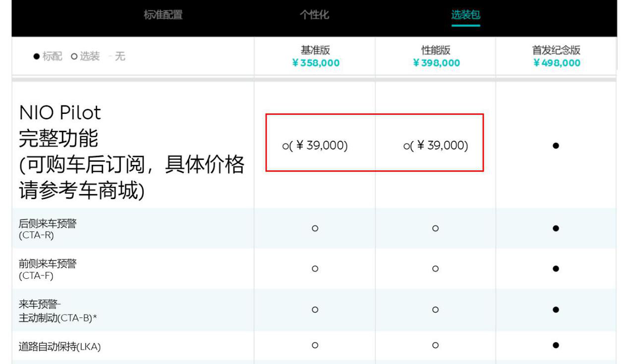
Task: Click 性能版 optional circle for CTA-R
Action: pos(435,228)
